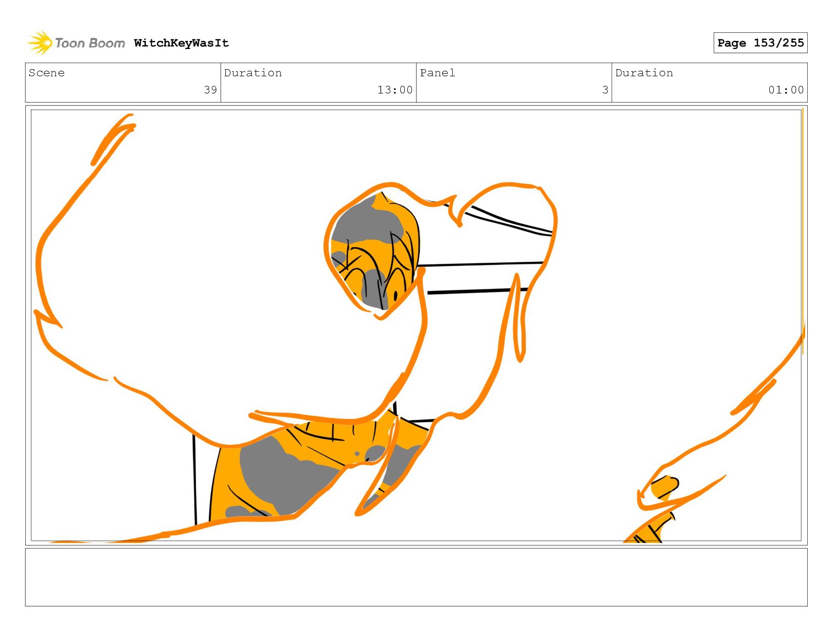834x644 pixels.
Task: Click the storyboard panel drawing
Action: click(x=416, y=325)
